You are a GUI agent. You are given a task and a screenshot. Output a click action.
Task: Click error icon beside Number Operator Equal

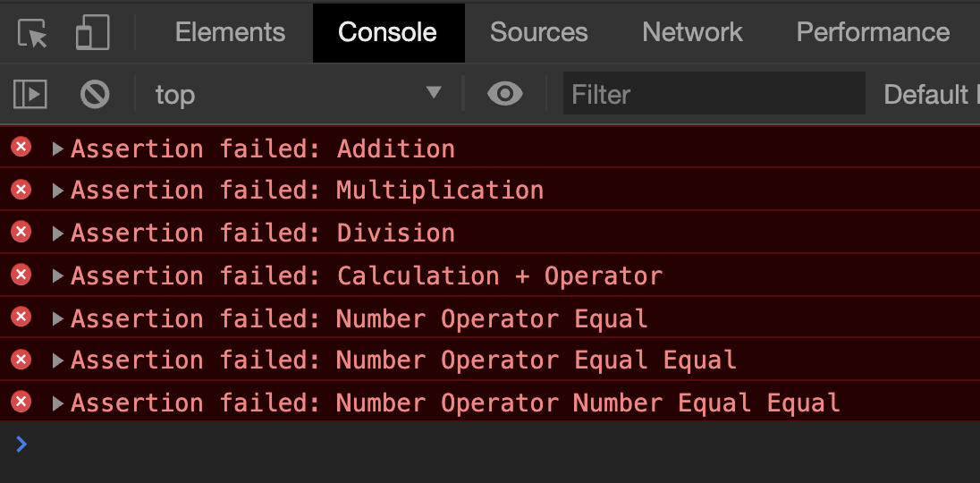click(x=21, y=317)
